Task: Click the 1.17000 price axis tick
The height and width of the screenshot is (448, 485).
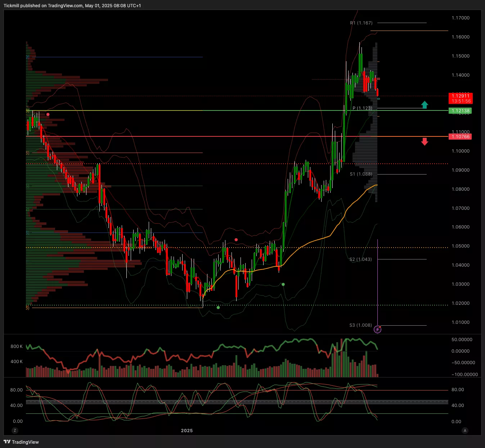Action: pos(461,18)
